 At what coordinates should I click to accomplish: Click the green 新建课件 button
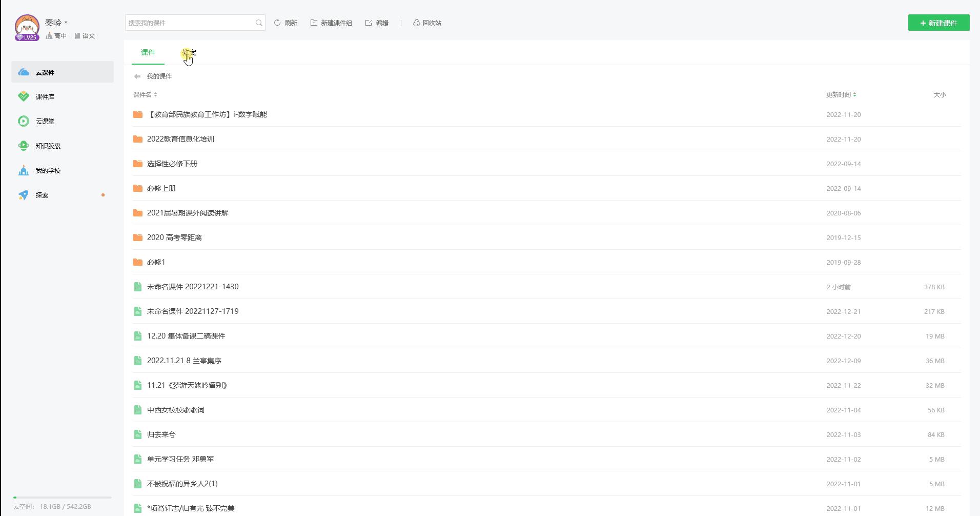[938, 23]
